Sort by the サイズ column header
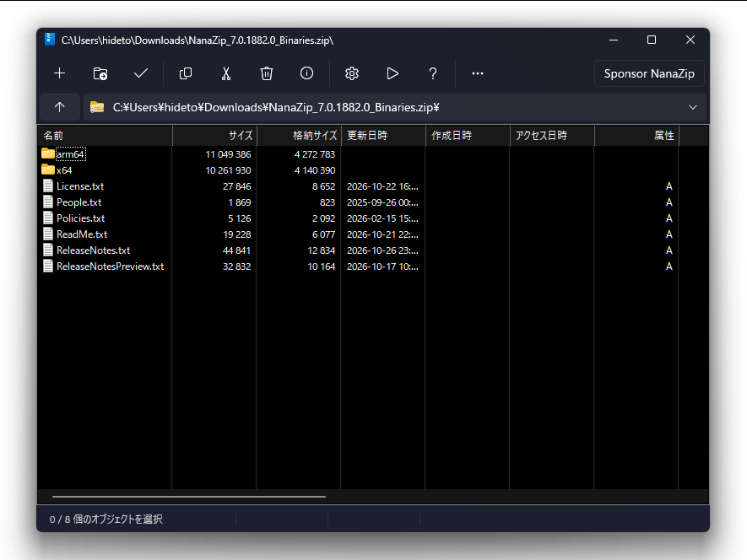Viewport: 747px width, 560px height. (214, 136)
